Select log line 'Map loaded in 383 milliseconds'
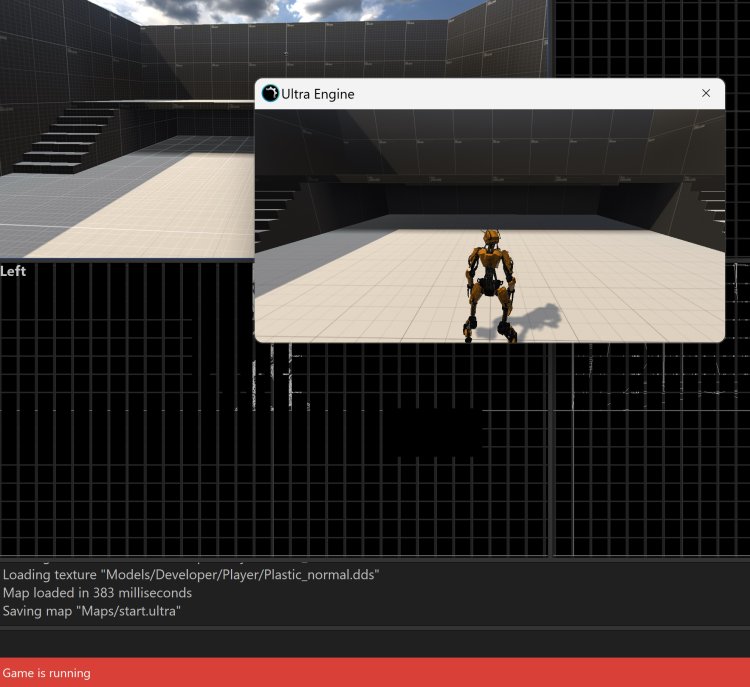Image resolution: width=750 pixels, height=687 pixels. [97, 593]
